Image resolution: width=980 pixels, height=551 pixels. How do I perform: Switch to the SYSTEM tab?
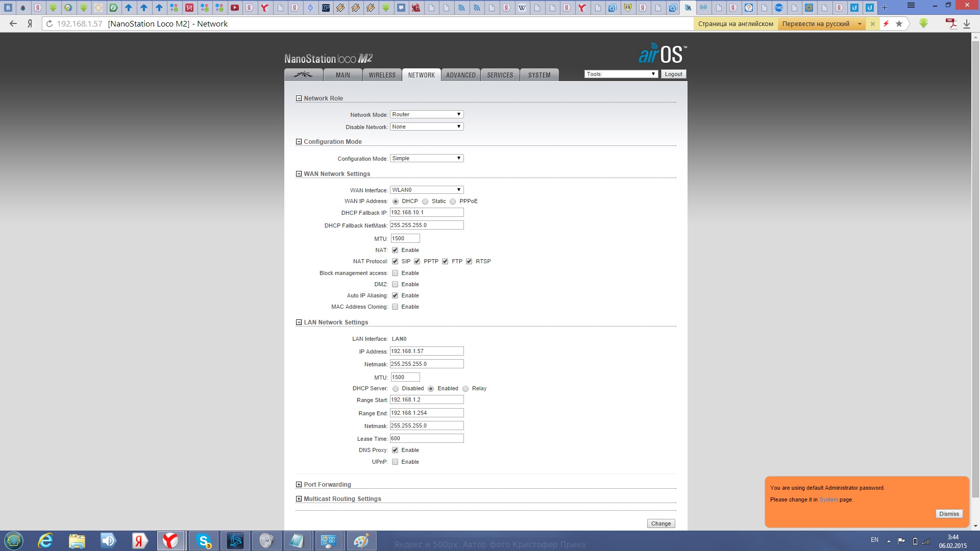tap(540, 75)
